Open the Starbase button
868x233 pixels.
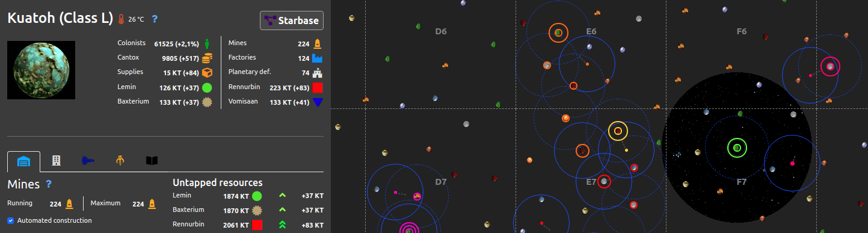(x=292, y=20)
